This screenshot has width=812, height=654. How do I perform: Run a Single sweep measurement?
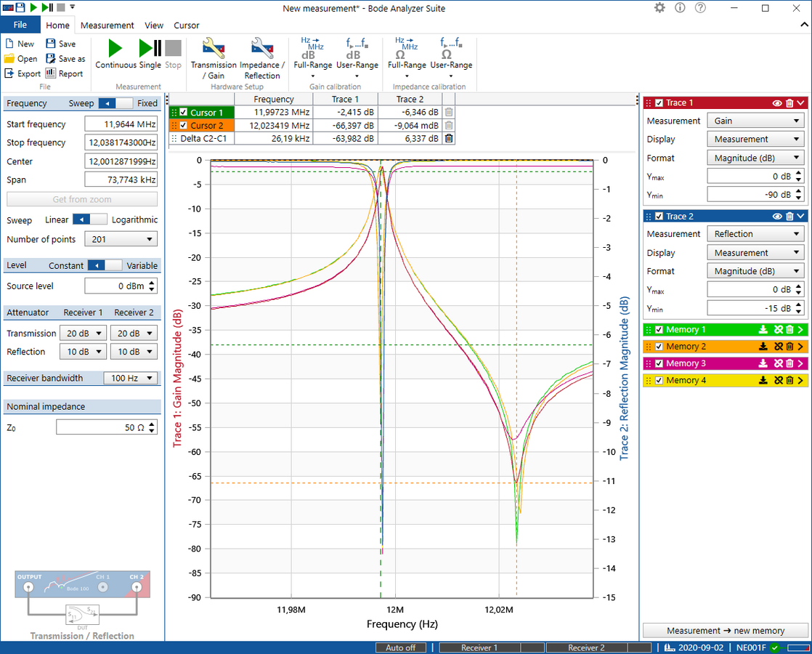[x=149, y=50]
